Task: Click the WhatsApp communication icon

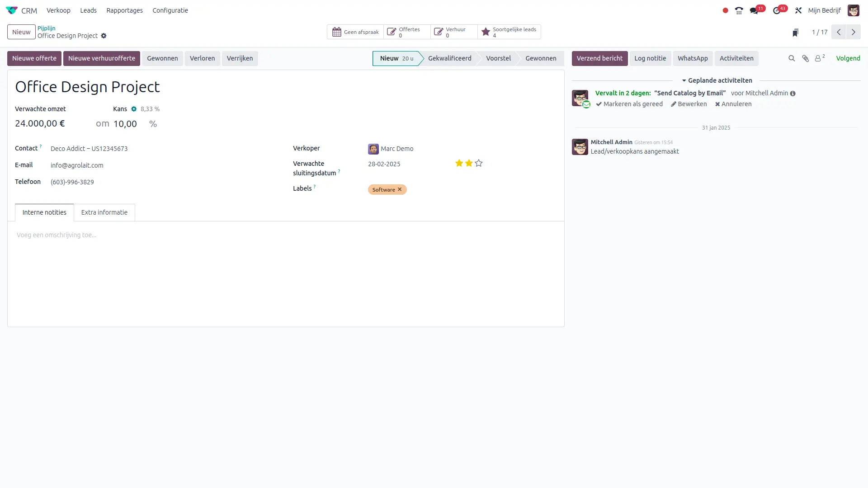Action: pos(692,58)
